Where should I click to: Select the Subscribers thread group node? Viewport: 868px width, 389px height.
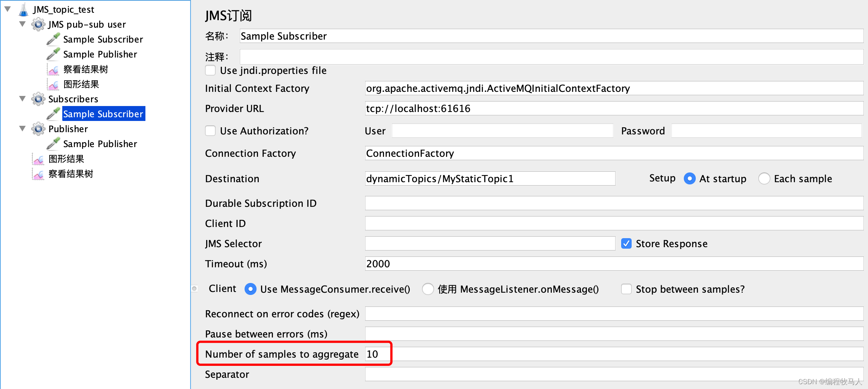point(73,99)
